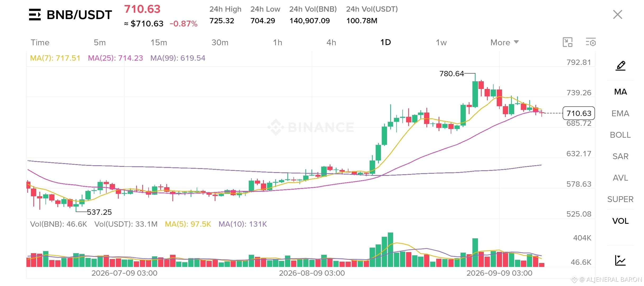The height and width of the screenshot is (286, 644).
Task: Toggle the EMA indicator
Action: click(x=620, y=113)
